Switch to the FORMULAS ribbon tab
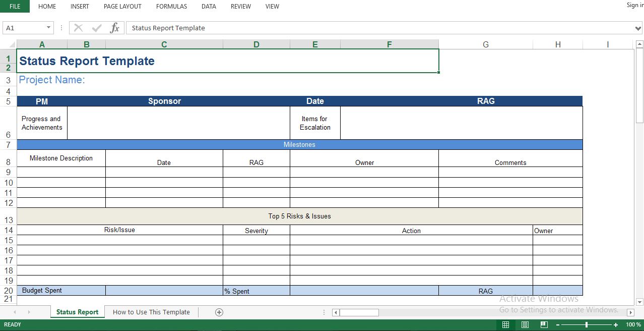The image size is (644, 331). point(171,7)
